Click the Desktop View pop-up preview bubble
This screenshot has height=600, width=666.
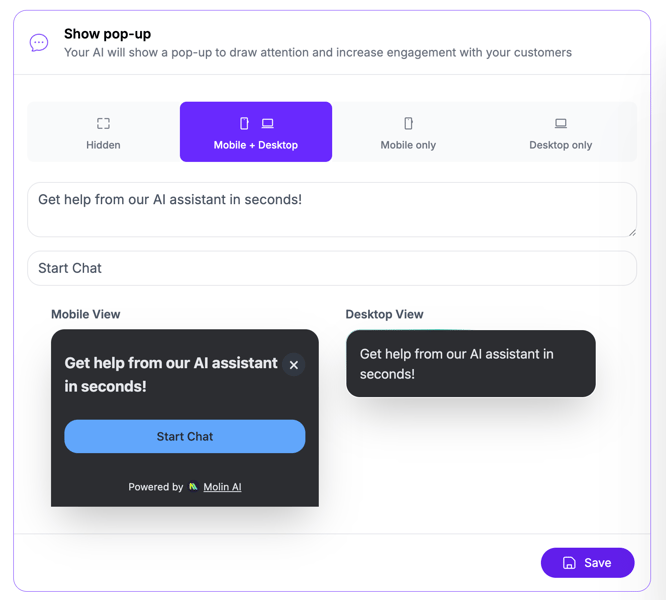pyautogui.click(x=470, y=364)
